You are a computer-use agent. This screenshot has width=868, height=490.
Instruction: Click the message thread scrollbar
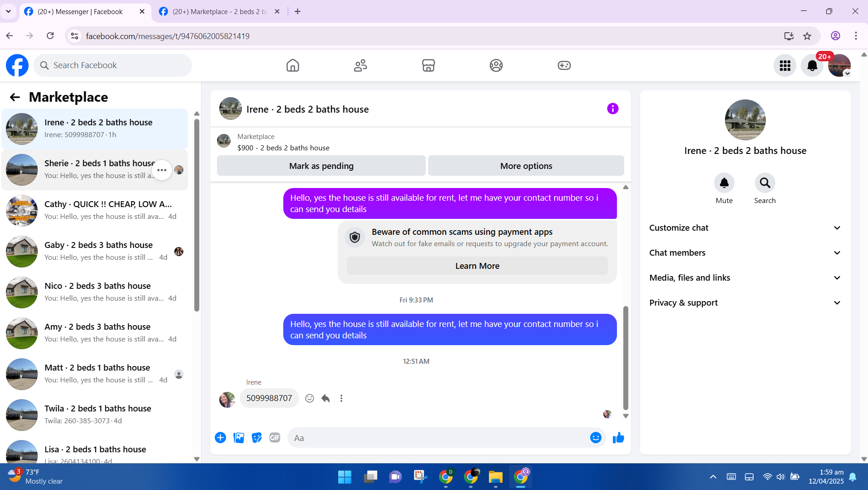(626, 358)
